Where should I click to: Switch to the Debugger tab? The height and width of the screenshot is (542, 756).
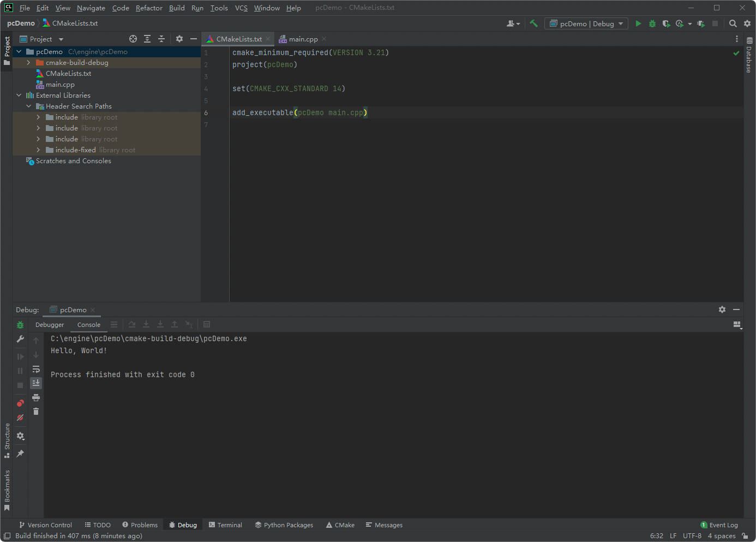(50, 325)
